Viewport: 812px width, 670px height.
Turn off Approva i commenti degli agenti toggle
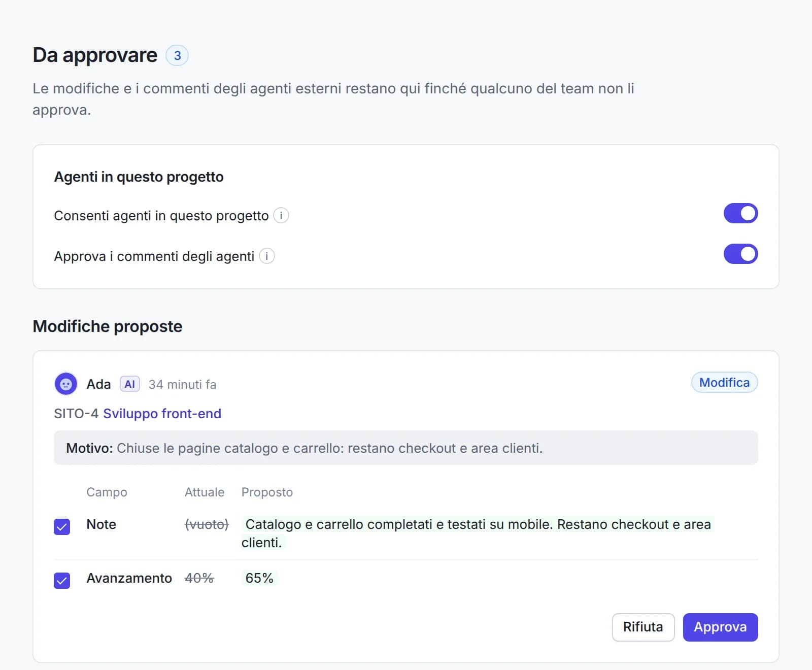(740, 254)
